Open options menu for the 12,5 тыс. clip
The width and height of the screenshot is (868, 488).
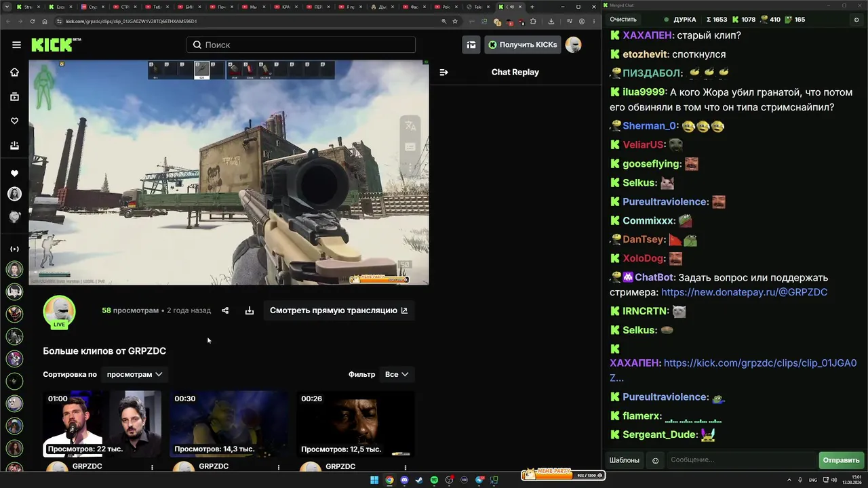(x=406, y=467)
